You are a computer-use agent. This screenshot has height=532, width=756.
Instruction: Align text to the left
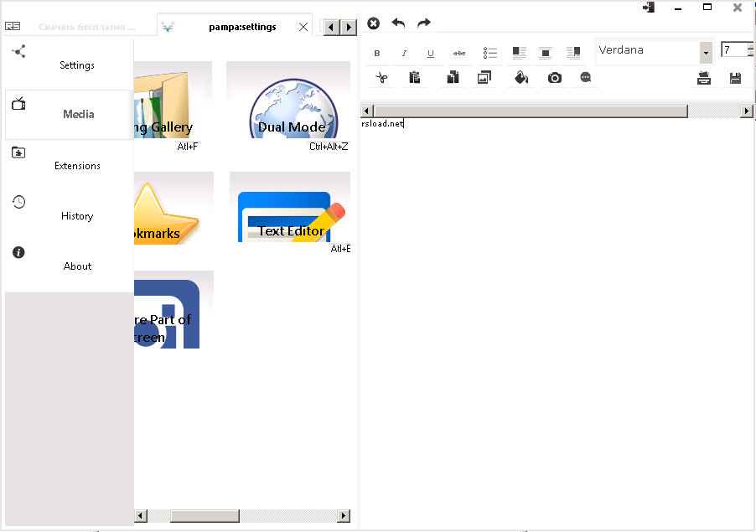[x=520, y=52]
